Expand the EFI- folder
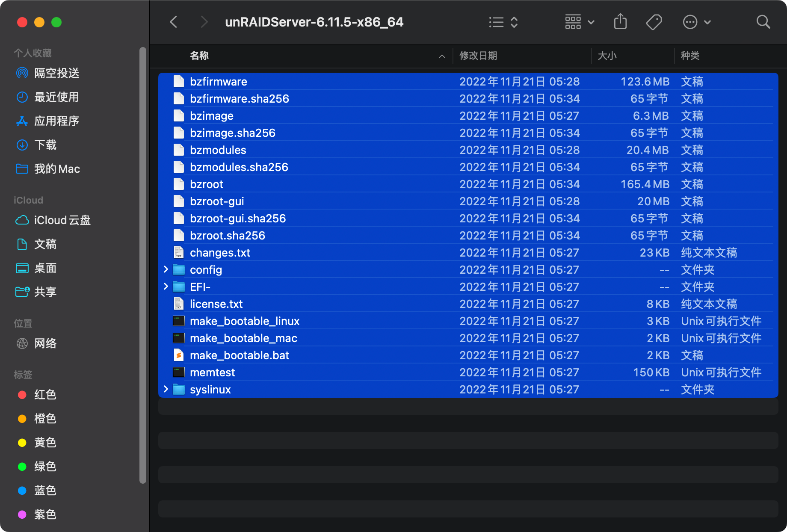 tap(166, 287)
